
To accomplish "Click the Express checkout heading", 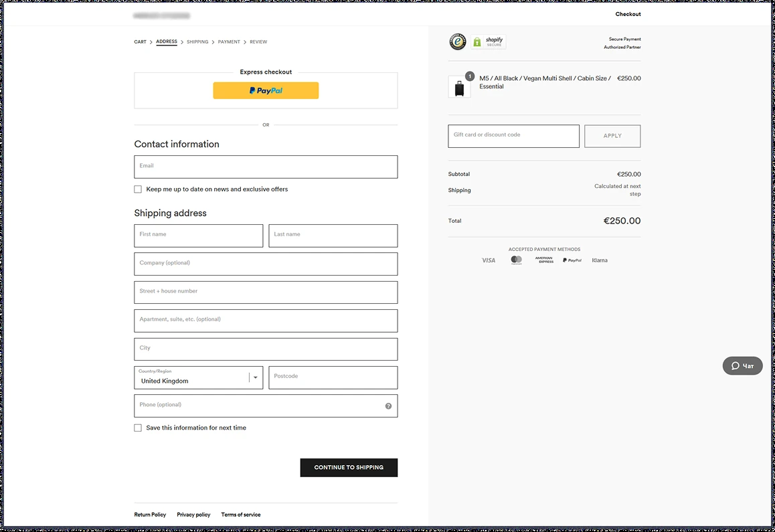I will (x=266, y=72).
